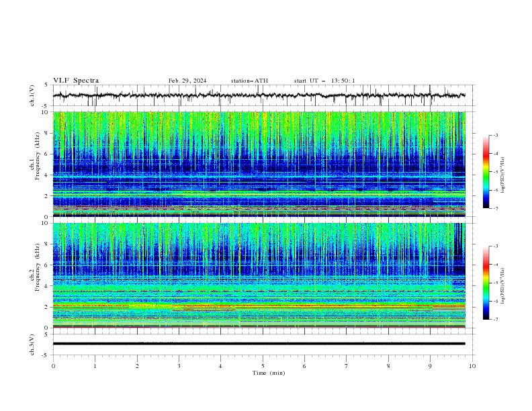
Task: Click the "ch.1(V)" axis label
Action: [32, 95]
